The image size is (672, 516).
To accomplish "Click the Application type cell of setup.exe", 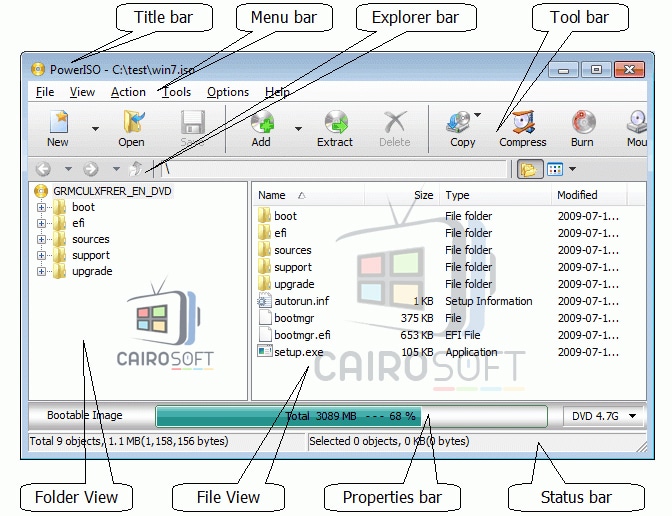I will tap(471, 352).
